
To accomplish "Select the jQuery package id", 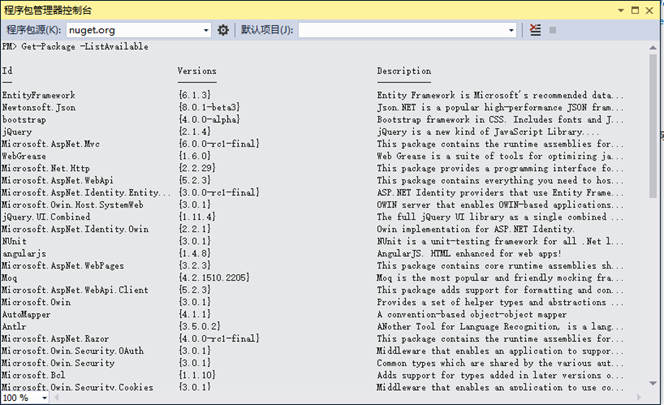I will click(17, 132).
